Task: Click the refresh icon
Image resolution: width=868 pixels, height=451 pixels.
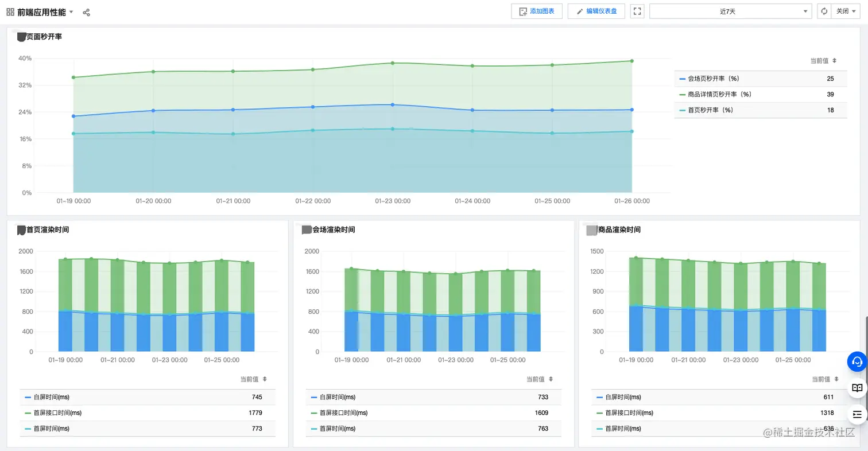Action: pyautogui.click(x=824, y=11)
